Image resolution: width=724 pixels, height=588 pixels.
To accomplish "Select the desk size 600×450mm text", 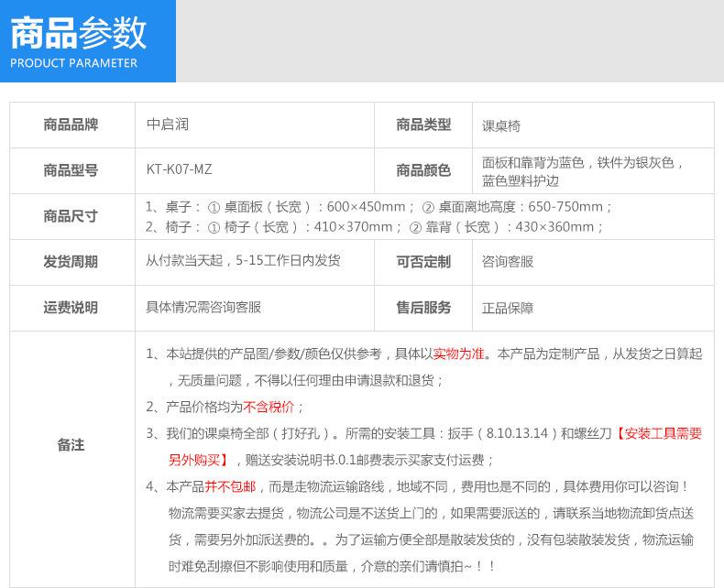I will [x=366, y=207].
